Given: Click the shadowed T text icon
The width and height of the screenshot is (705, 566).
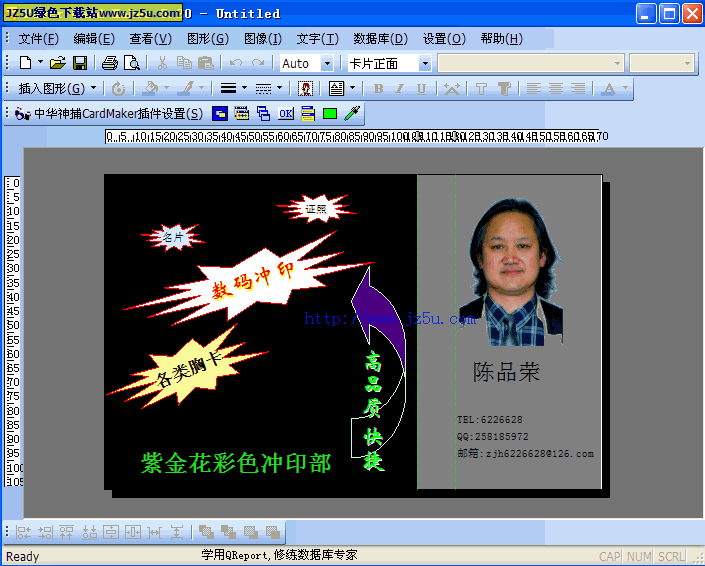Looking at the screenshot, I should coord(504,89).
